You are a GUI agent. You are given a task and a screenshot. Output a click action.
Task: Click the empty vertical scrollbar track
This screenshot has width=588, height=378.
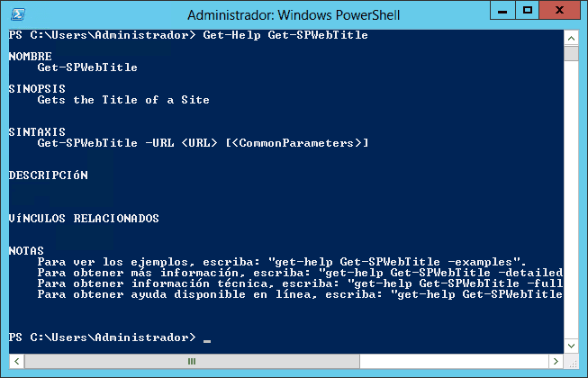click(x=571, y=199)
